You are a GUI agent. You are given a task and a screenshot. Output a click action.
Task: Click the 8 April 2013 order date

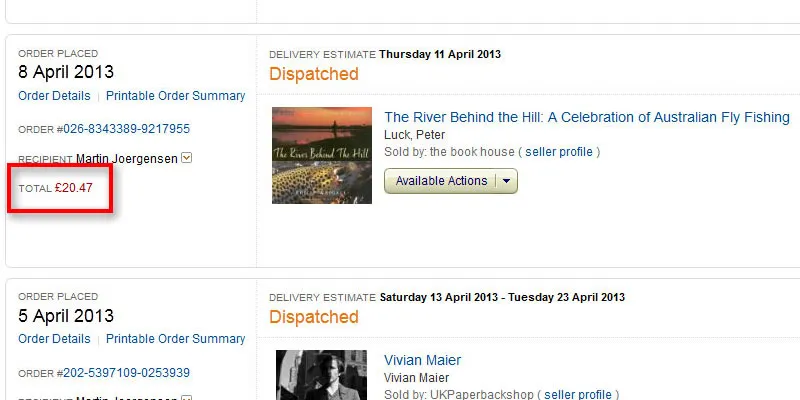pyautogui.click(x=66, y=73)
